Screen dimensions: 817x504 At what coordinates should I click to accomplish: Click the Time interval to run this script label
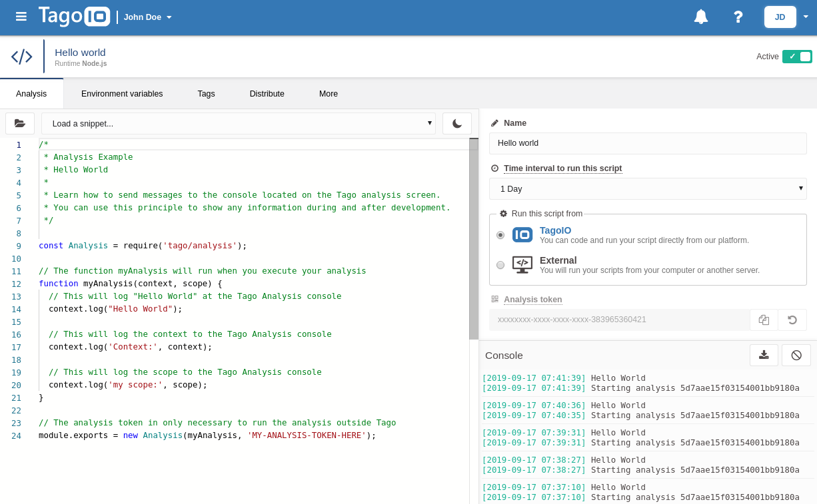(x=563, y=168)
